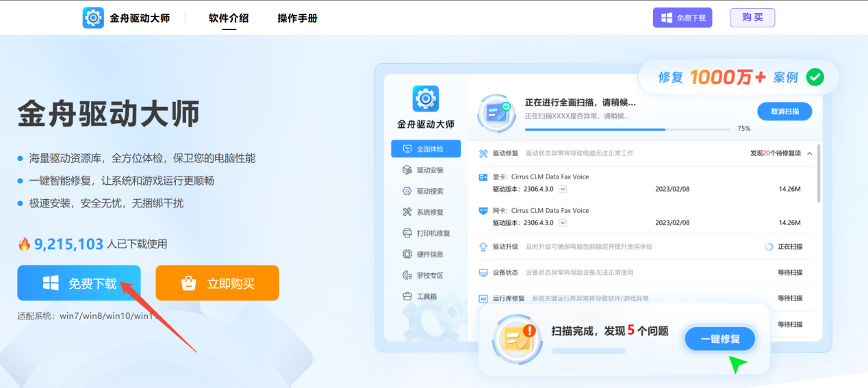Click the 全面体检 monitor icon
868x388 pixels.
[x=407, y=148]
